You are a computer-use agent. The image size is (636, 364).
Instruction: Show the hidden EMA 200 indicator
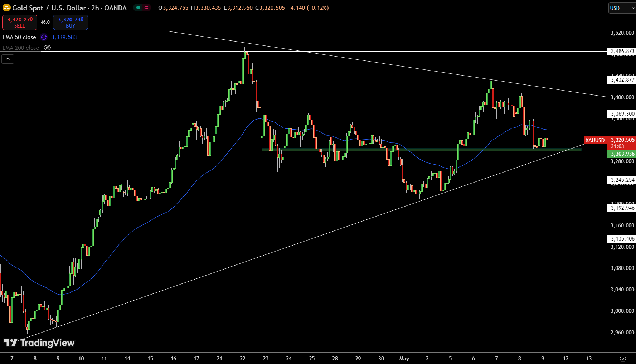click(x=47, y=48)
